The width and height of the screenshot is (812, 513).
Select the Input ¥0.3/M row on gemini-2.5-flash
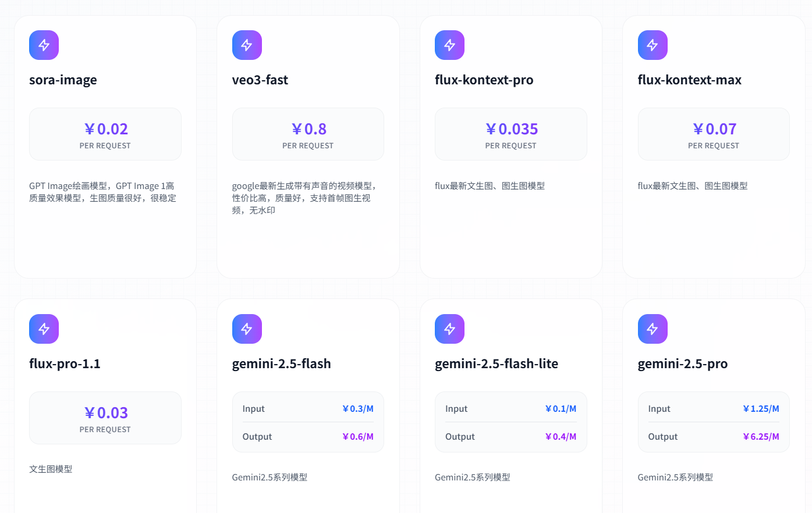308,408
